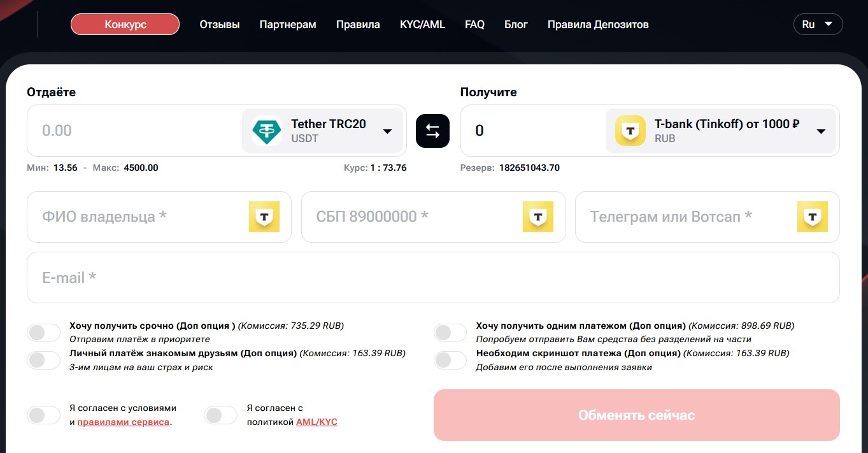Screen dimensions: 868x453
Task: Click the T-bank logo in the receive selector
Action: pyautogui.click(x=630, y=131)
